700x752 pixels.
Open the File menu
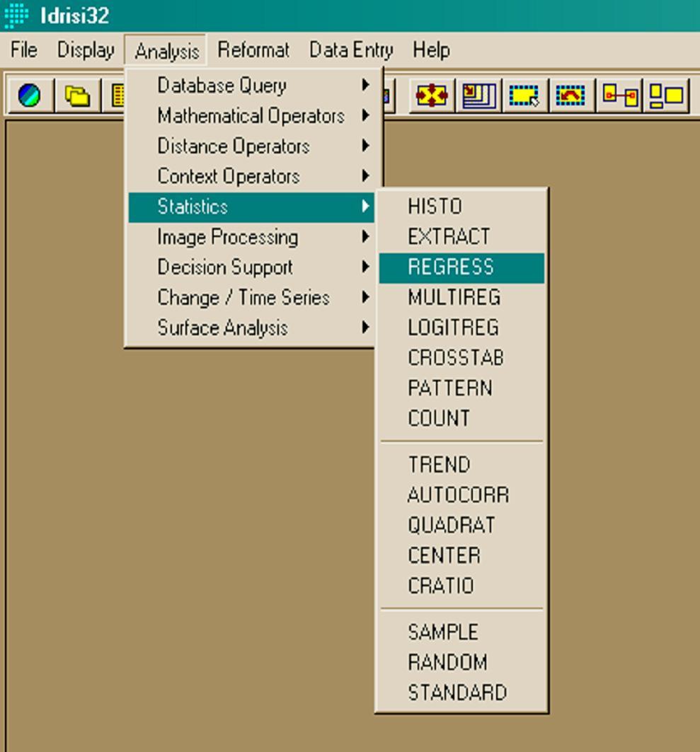coord(24,50)
